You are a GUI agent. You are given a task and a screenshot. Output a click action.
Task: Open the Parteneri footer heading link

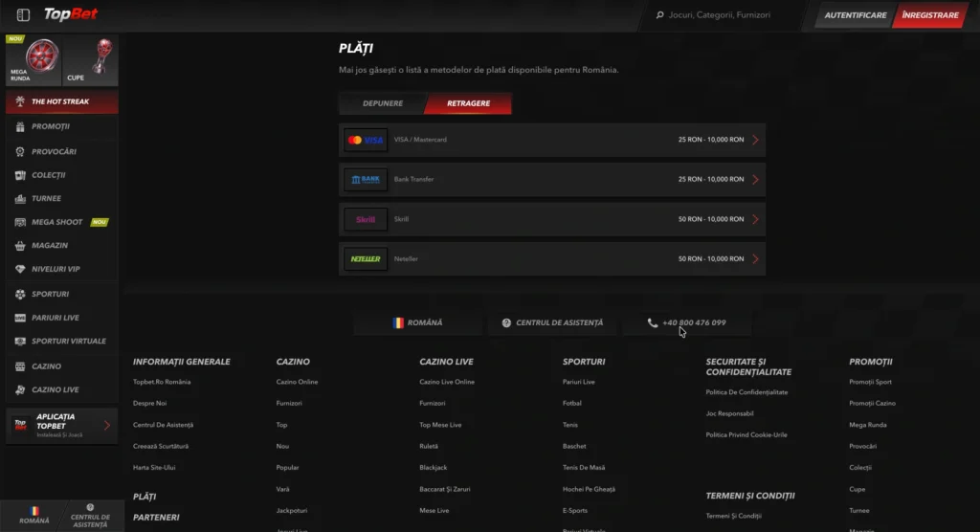156,518
